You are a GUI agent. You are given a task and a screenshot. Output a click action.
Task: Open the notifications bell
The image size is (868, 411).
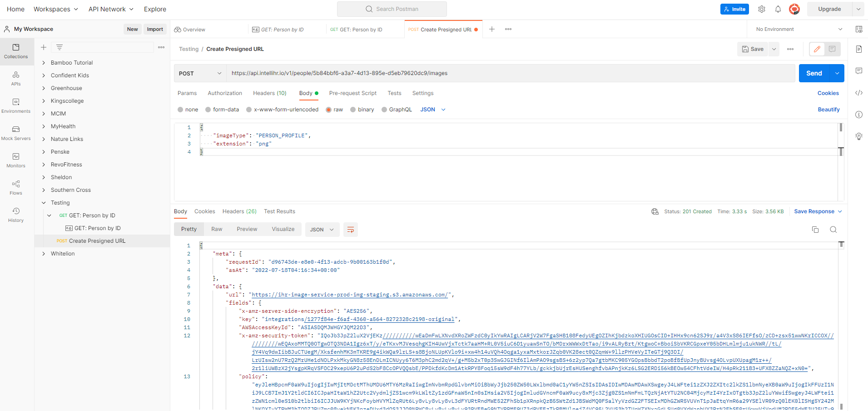778,9
